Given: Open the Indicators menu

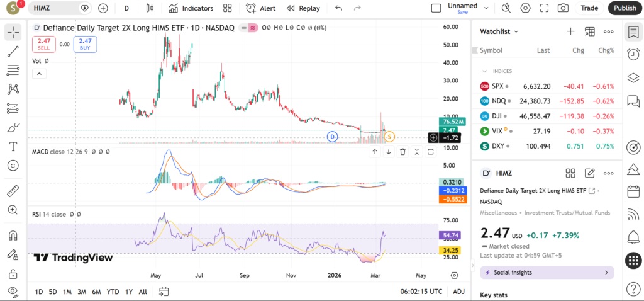Looking at the screenshot, I should coord(191,8).
